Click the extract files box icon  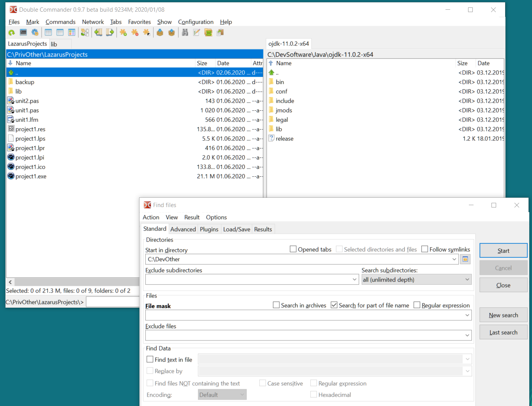click(x=171, y=33)
